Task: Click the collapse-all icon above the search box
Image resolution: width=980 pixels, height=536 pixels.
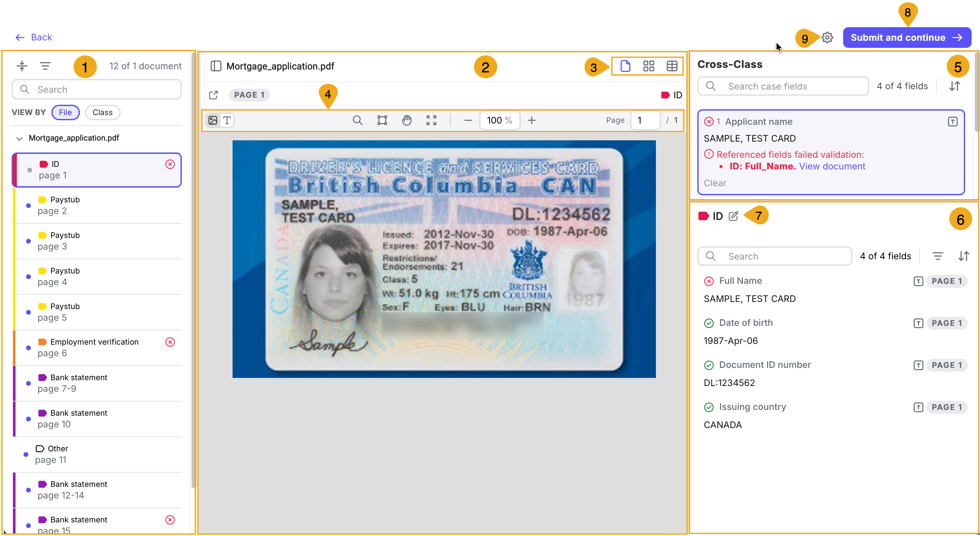Action: pos(22,65)
